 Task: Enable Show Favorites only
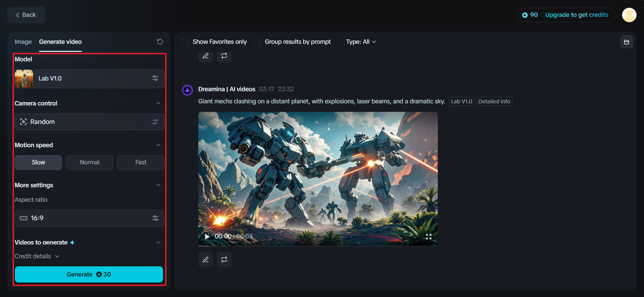pos(185,42)
